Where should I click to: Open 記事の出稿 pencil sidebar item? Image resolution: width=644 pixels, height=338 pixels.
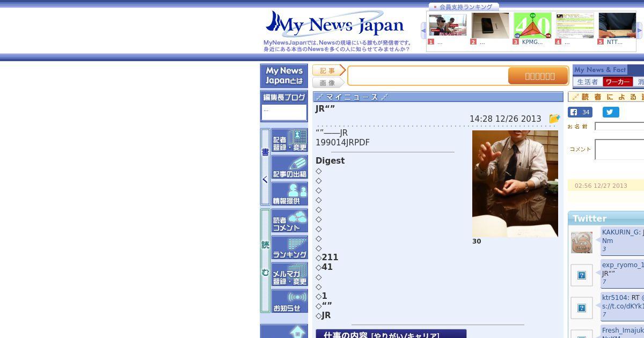point(290,167)
